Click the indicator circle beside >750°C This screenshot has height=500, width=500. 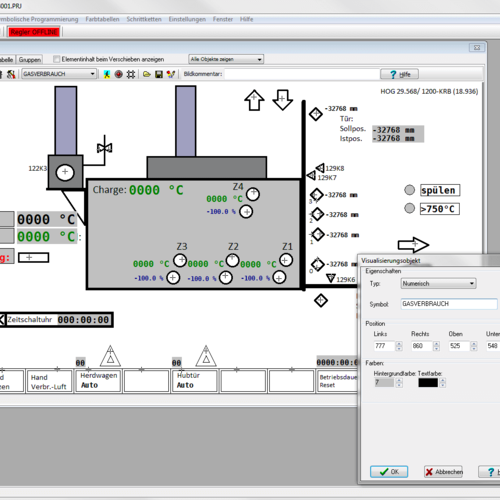pos(409,208)
